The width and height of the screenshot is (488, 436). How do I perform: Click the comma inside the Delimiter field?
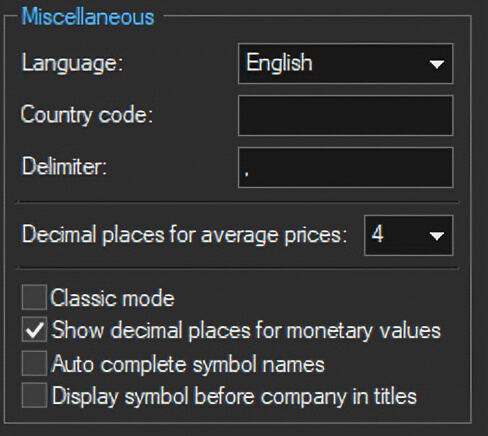tap(247, 173)
